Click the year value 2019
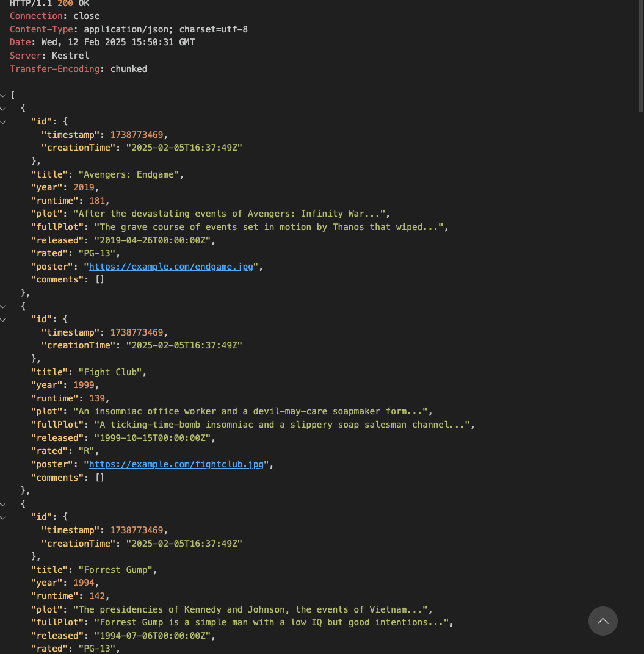This screenshot has width=644, height=654. point(84,187)
